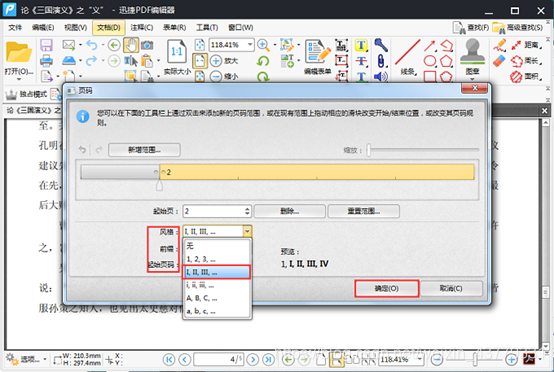Open the 注释(C) menu
The width and height of the screenshot is (554, 372).
point(141,28)
